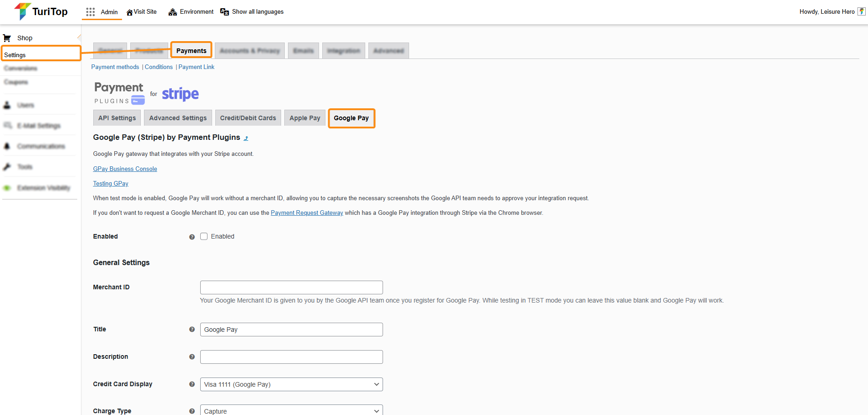Open the external link icon after plugin heading
This screenshot has width=868, height=415.
click(246, 138)
